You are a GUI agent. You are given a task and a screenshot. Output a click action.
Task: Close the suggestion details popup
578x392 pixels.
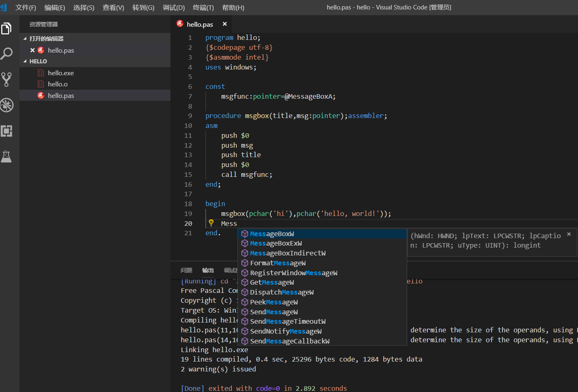(569, 234)
